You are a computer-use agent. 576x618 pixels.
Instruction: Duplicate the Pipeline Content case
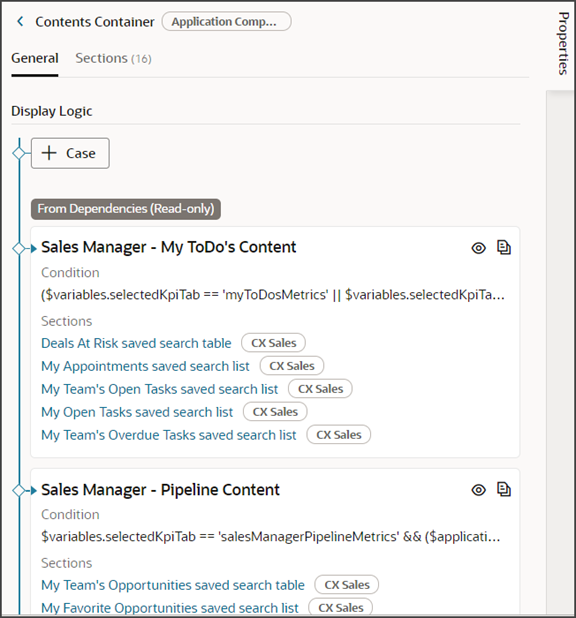click(503, 490)
